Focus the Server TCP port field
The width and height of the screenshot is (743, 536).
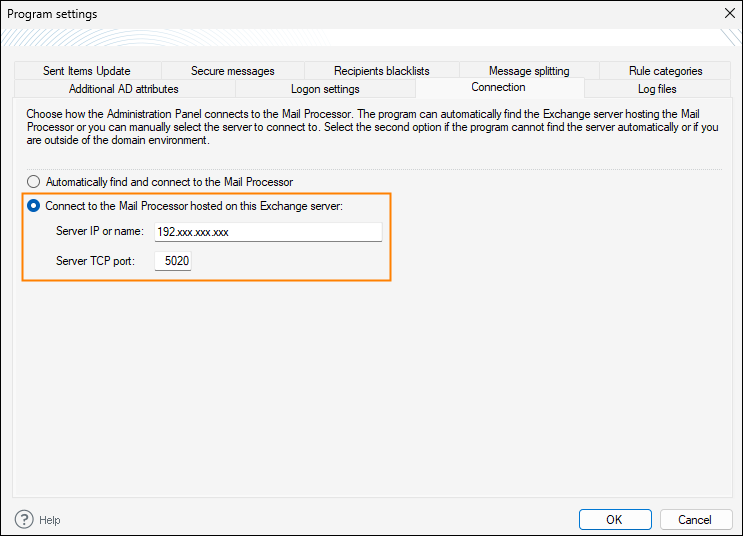(173, 261)
